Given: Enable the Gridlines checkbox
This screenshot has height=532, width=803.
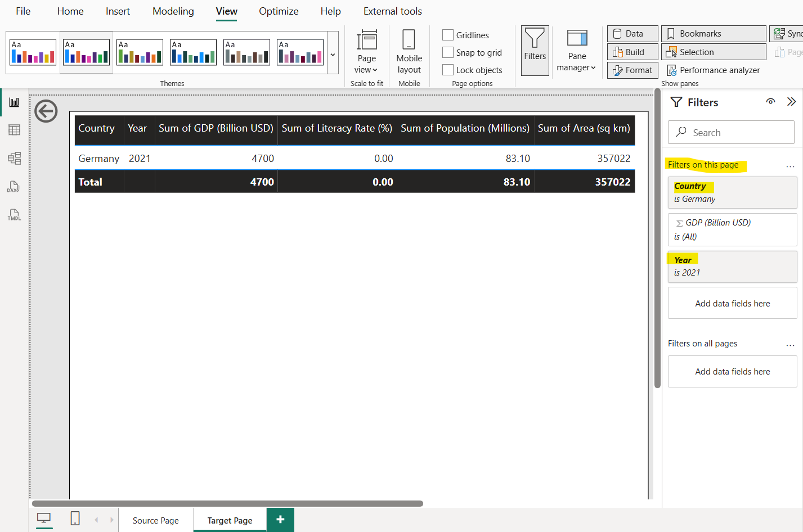Looking at the screenshot, I should [x=448, y=35].
